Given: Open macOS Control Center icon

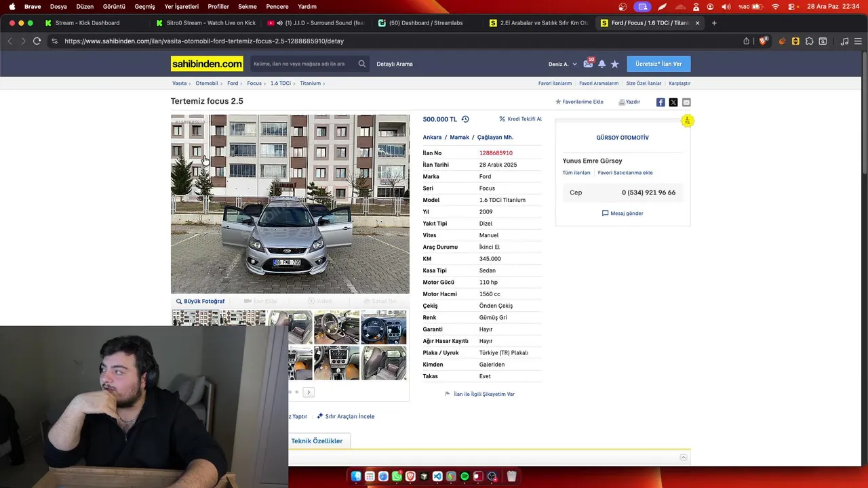Looking at the screenshot, I should (791, 6).
